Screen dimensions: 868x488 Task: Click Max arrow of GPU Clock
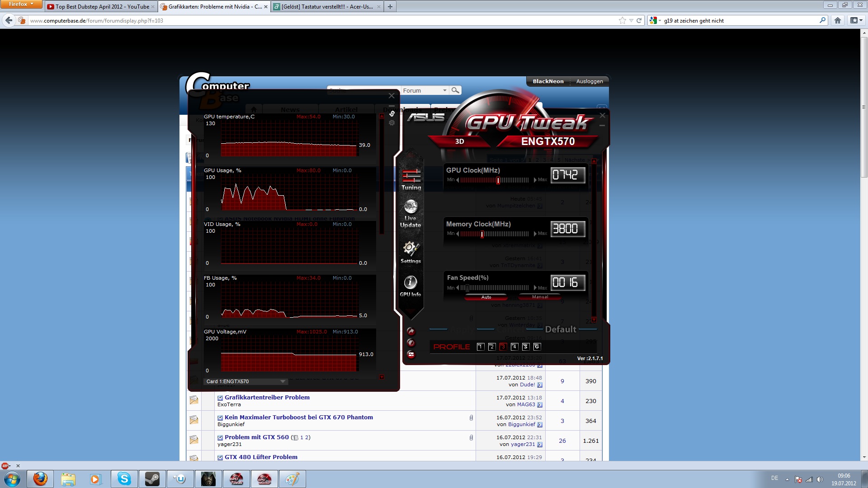[x=535, y=180]
